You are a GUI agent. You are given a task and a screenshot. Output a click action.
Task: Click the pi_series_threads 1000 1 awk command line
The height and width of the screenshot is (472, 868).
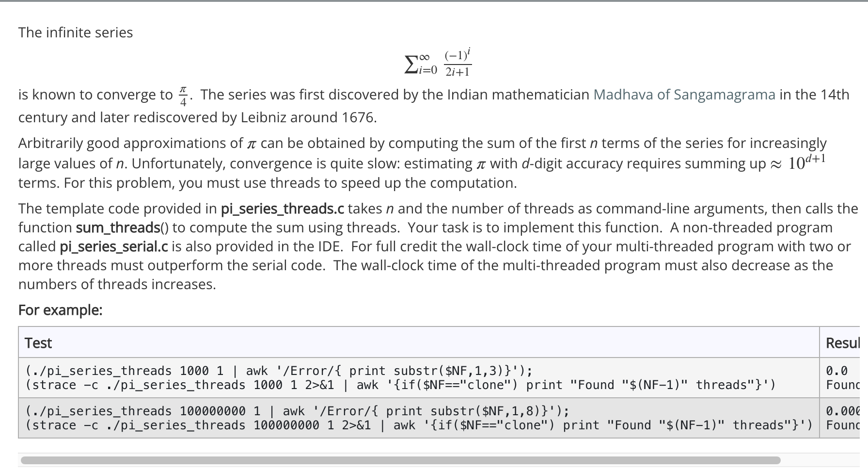click(x=279, y=371)
